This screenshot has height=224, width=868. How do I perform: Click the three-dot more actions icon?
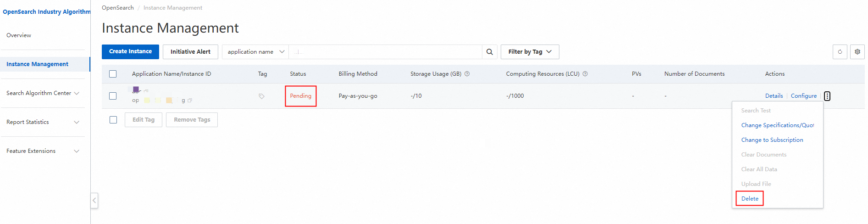click(x=827, y=96)
